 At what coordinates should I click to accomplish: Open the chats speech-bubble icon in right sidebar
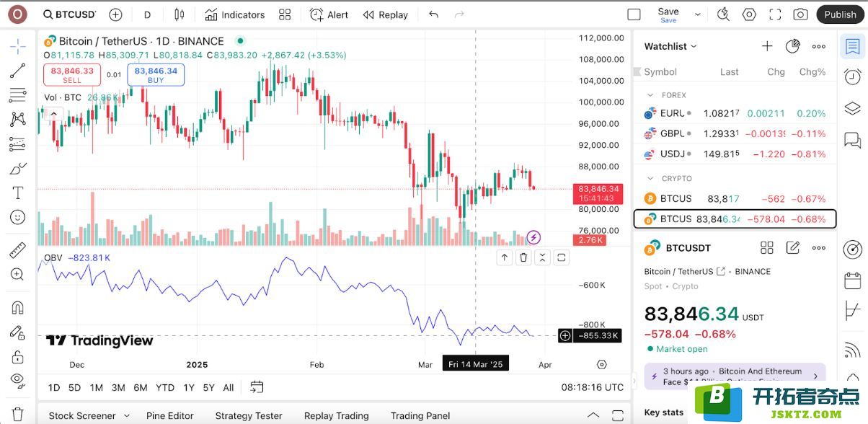(853, 140)
